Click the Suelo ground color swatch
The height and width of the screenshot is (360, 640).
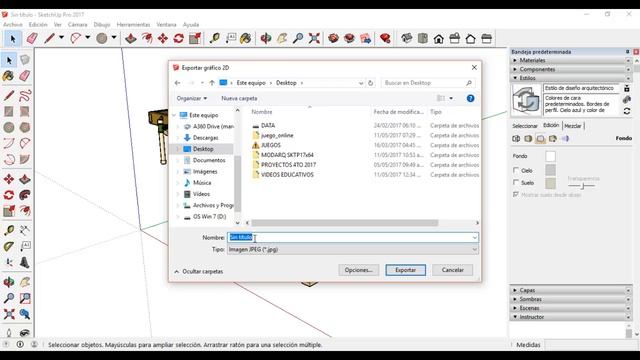550,183
